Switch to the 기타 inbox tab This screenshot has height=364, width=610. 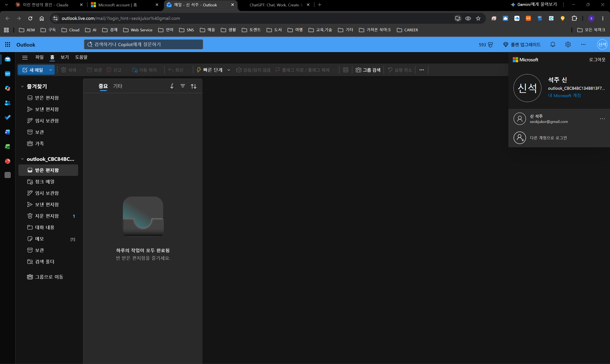pos(118,86)
